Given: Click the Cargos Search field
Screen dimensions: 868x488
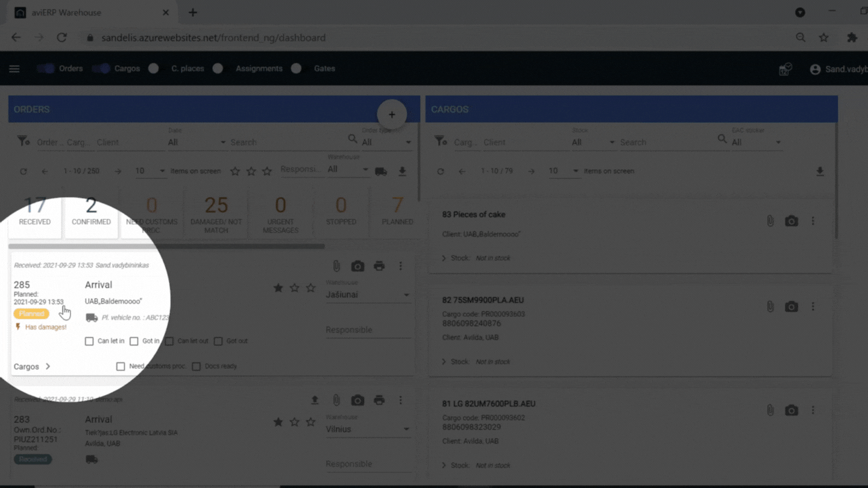Looking at the screenshot, I should 667,142.
